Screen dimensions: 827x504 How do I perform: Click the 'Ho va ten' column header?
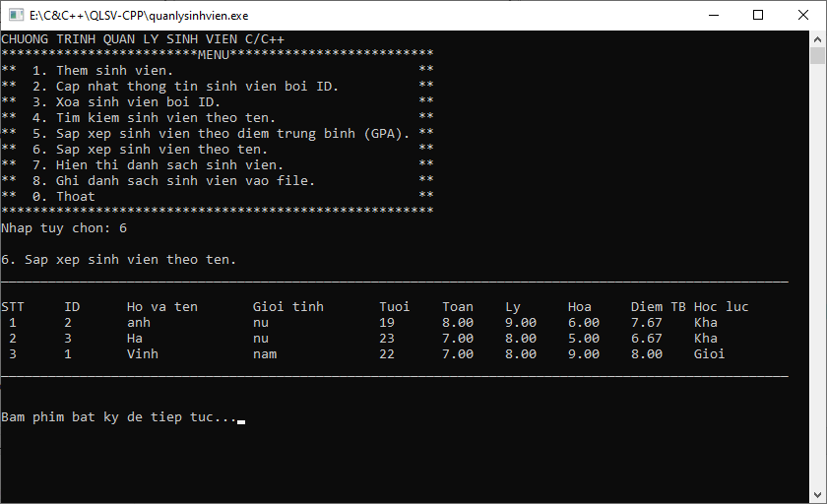(x=162, y=307)
